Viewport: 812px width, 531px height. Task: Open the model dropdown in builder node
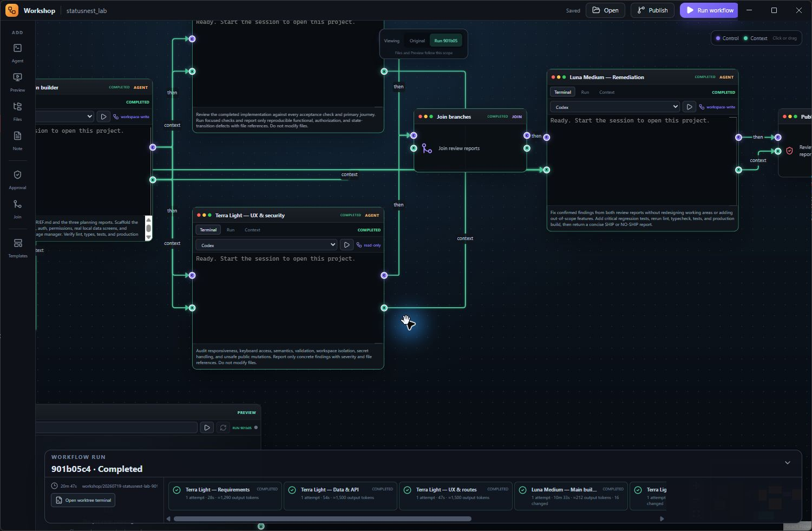[65, 116]
